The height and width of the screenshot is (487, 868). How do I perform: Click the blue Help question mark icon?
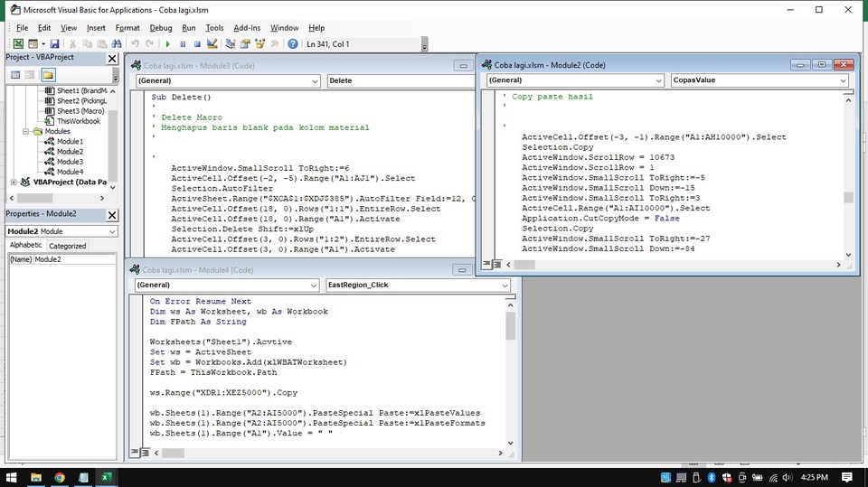293,43
